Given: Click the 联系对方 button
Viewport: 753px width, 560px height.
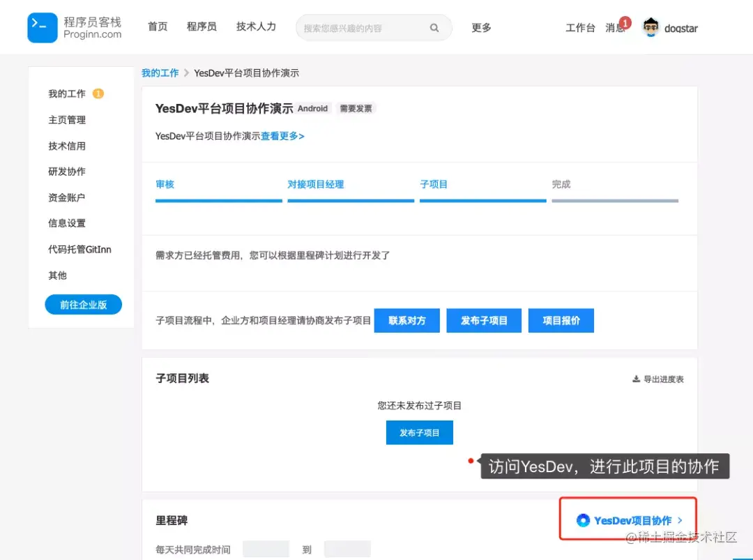Looking at the screenshot, I should pos(406,320).
